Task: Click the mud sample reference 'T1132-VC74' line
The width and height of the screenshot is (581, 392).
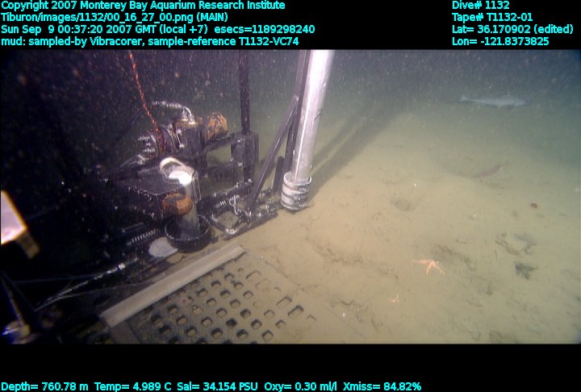Action: pos(150,41)
